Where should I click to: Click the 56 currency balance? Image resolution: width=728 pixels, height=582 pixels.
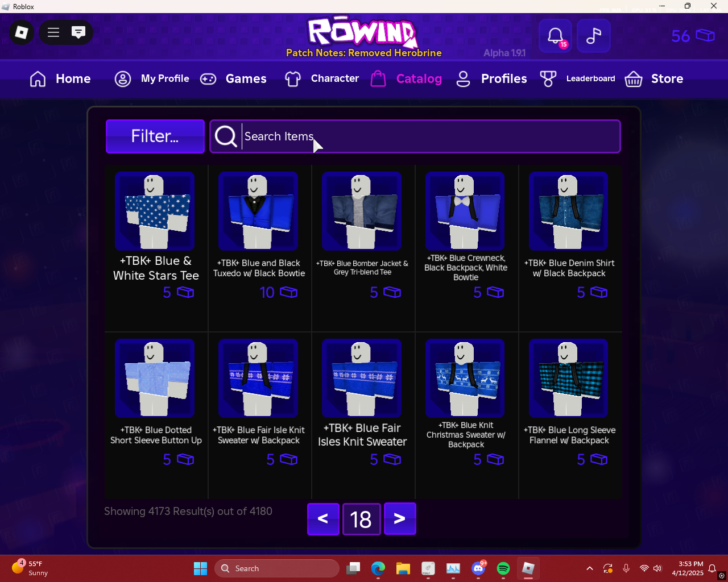click(693, 36)
